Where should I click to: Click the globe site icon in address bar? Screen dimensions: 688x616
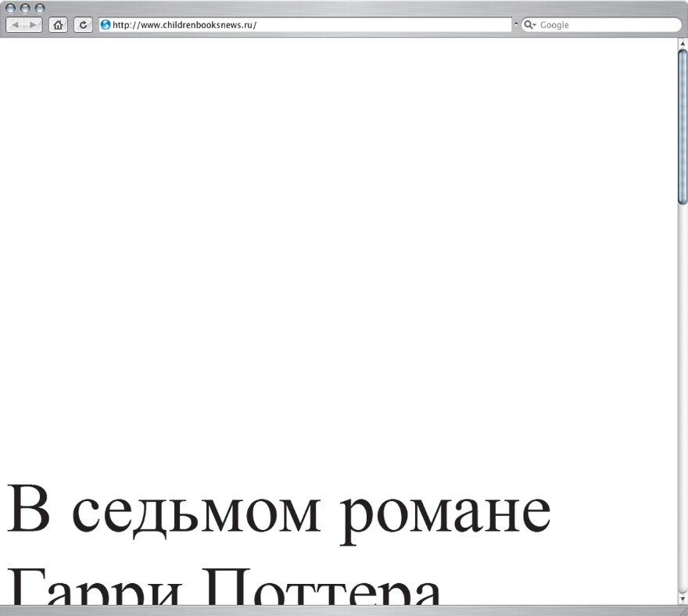coord(106,24)
